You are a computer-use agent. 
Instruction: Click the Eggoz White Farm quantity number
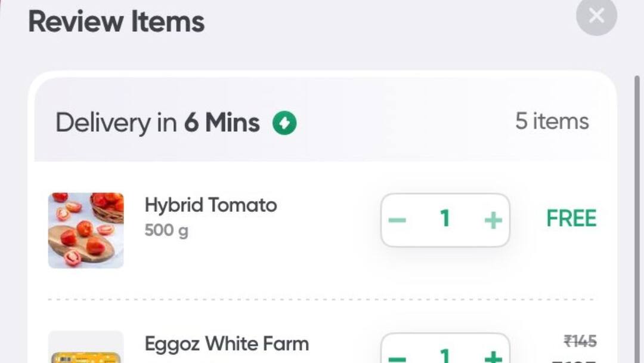coord(445,356)
